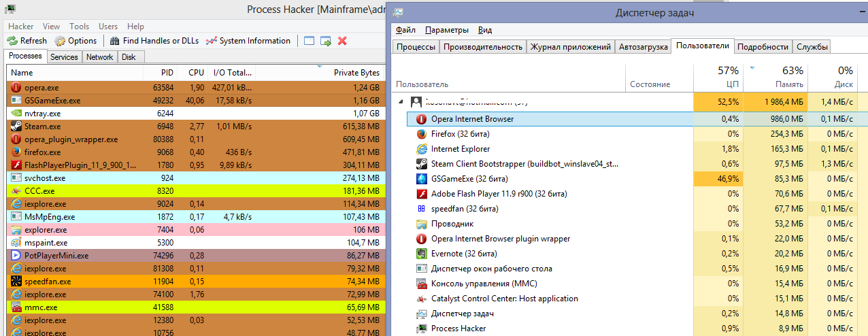
Task: Open Файл menu in Task Manager
Action: pos(405,30)
